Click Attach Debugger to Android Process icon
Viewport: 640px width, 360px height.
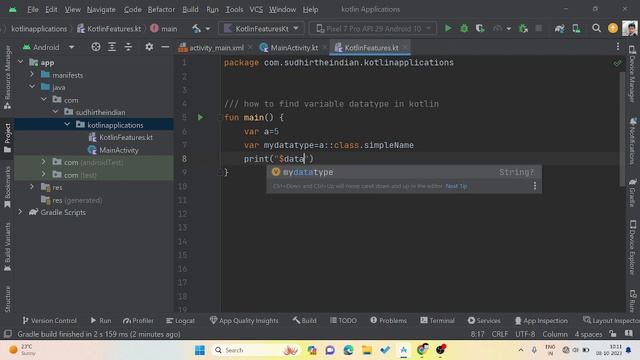523,28
